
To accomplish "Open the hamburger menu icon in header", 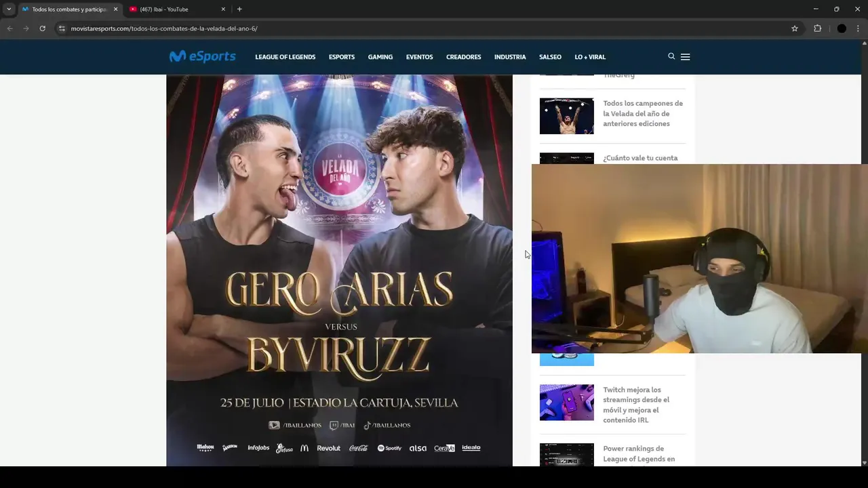I will click(685, 57).
